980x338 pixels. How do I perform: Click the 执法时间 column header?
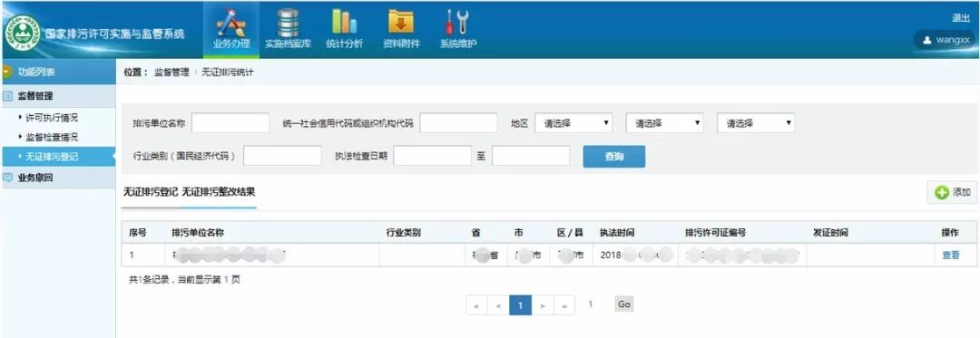coord(617,233)
